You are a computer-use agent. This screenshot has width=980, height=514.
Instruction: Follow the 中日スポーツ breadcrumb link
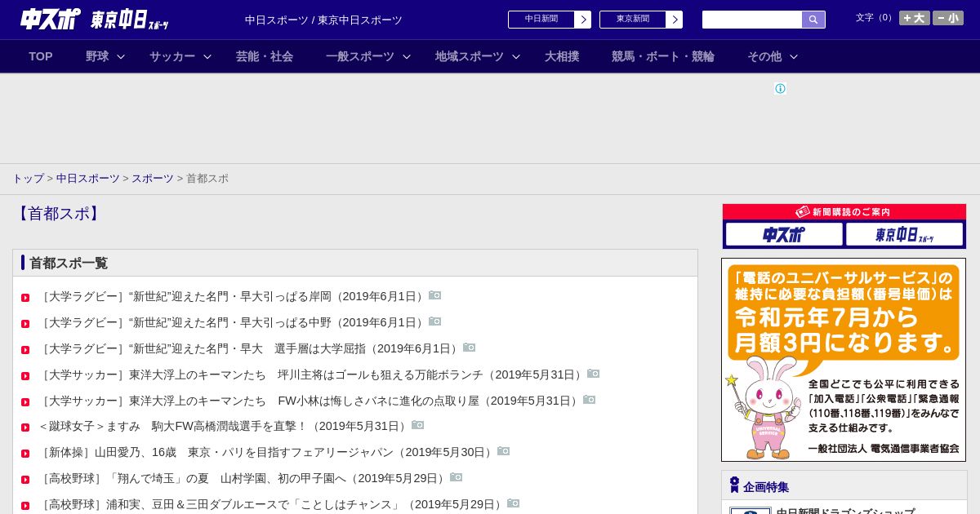click(x=88, y=179)
